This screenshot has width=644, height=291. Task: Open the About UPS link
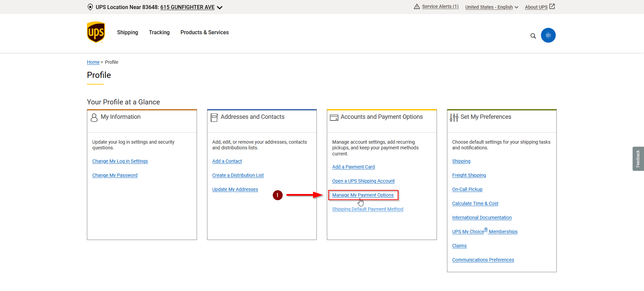536,7
